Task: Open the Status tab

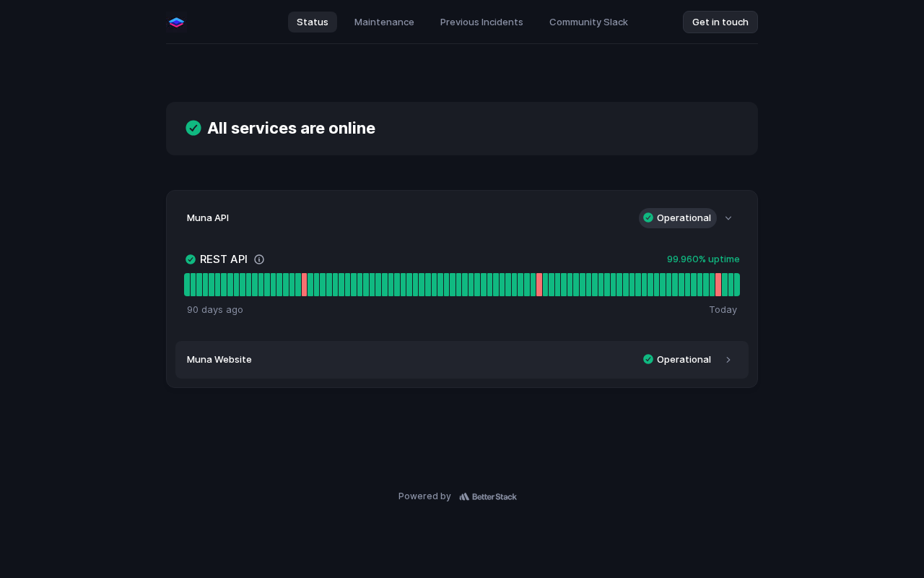Action: (313, 22)
